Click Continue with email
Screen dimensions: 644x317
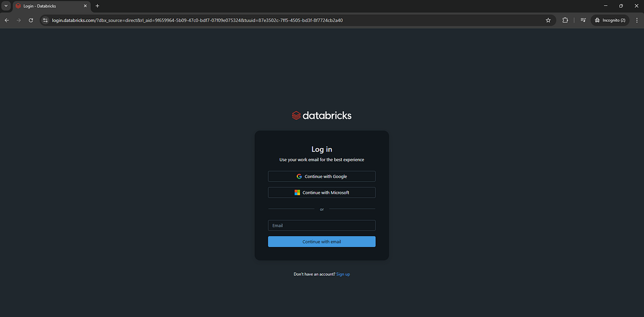pos(321,241)
